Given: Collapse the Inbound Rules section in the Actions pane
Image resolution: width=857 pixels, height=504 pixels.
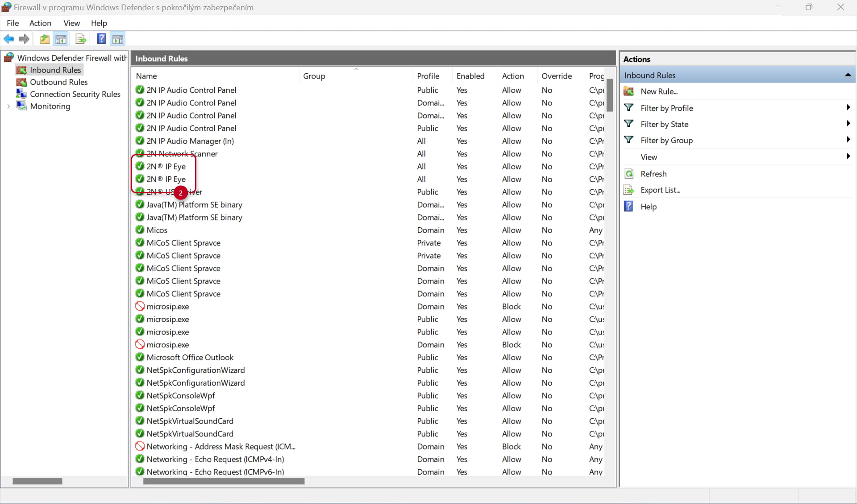Looking at the screenshot, I should (848, 75).
